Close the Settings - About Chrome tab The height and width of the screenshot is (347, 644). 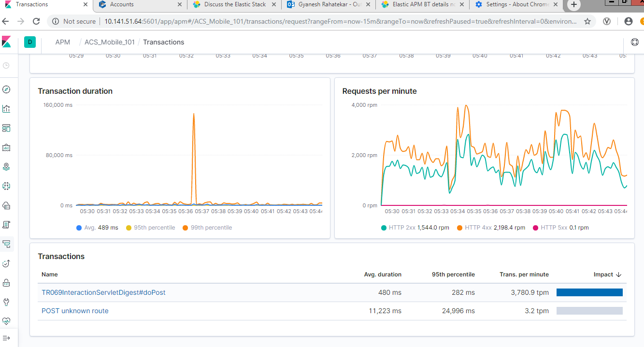pyautogui.click(x=556, y=4)
